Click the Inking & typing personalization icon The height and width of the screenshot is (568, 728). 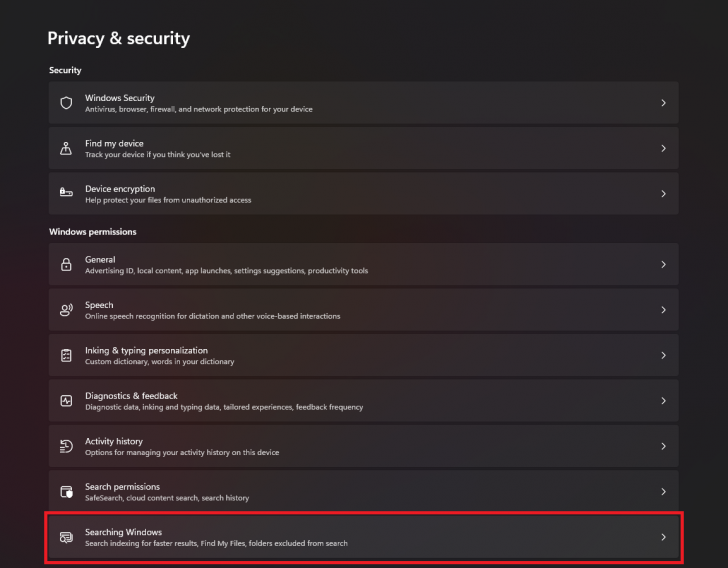66,355
